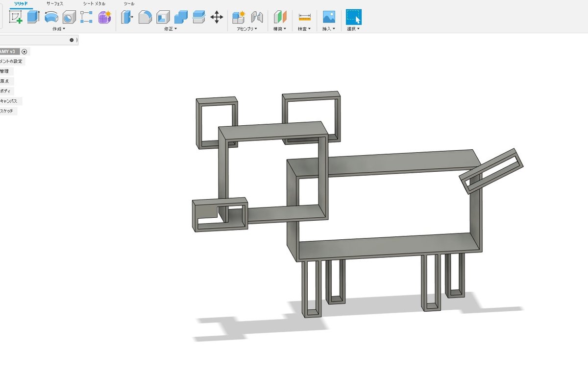The image size is (588, 368).
Task: Open the 検査 (Inspect) dropdown menu
Action: (x=304, y=29)
